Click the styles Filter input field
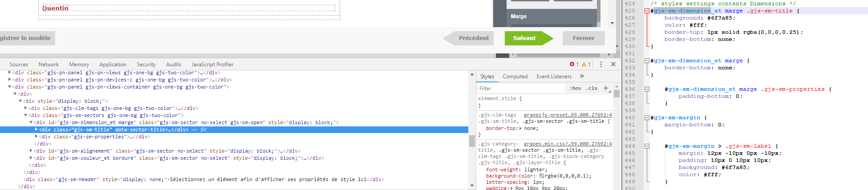 [x=521, y=88]
